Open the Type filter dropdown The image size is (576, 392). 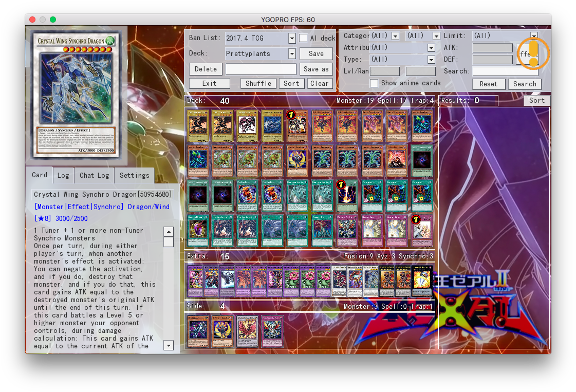pos(403,60)
